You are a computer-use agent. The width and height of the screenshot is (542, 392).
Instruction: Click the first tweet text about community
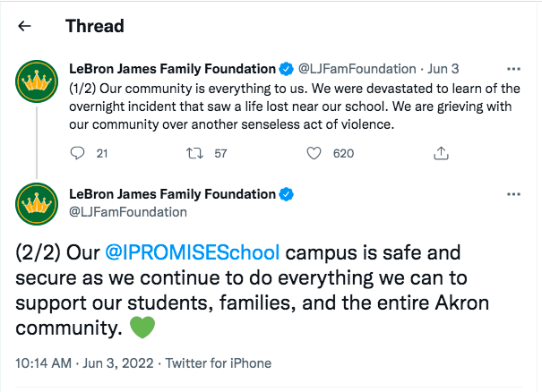click(x=295, y=107)
